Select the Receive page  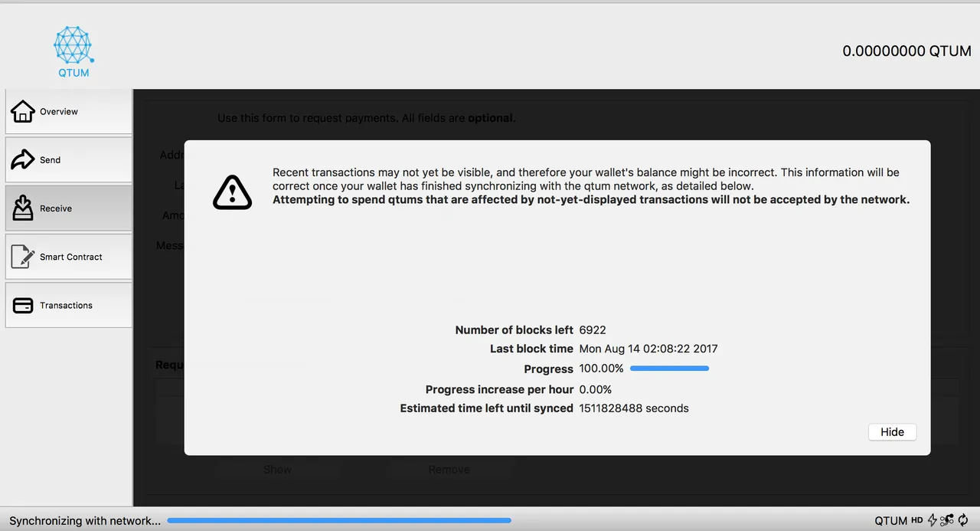coord(68,208)
